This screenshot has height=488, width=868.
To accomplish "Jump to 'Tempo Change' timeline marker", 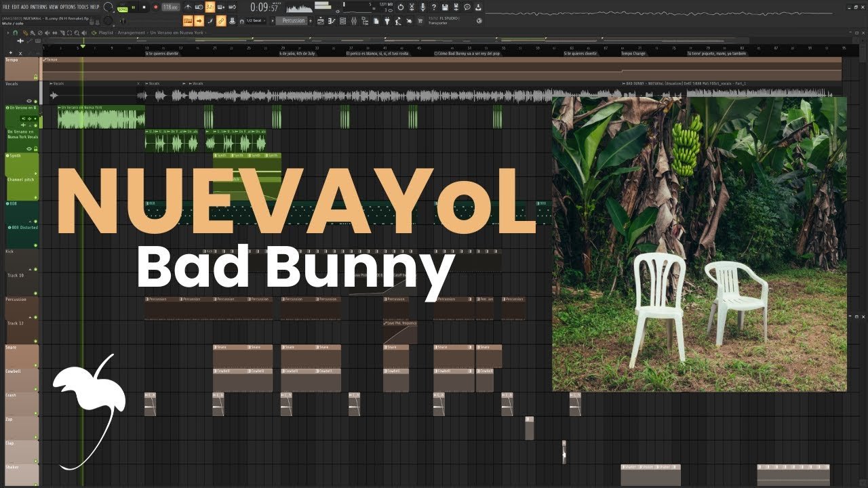I will point(633,53).
